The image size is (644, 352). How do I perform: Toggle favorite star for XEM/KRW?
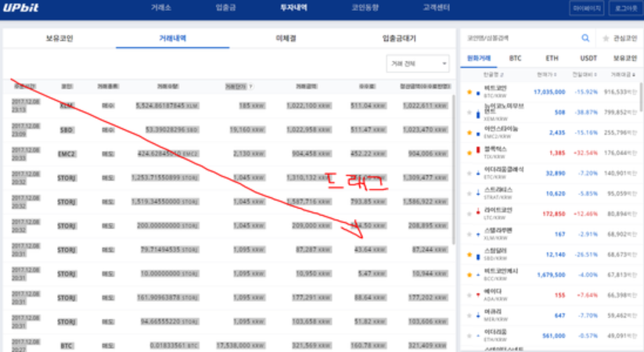469,112
